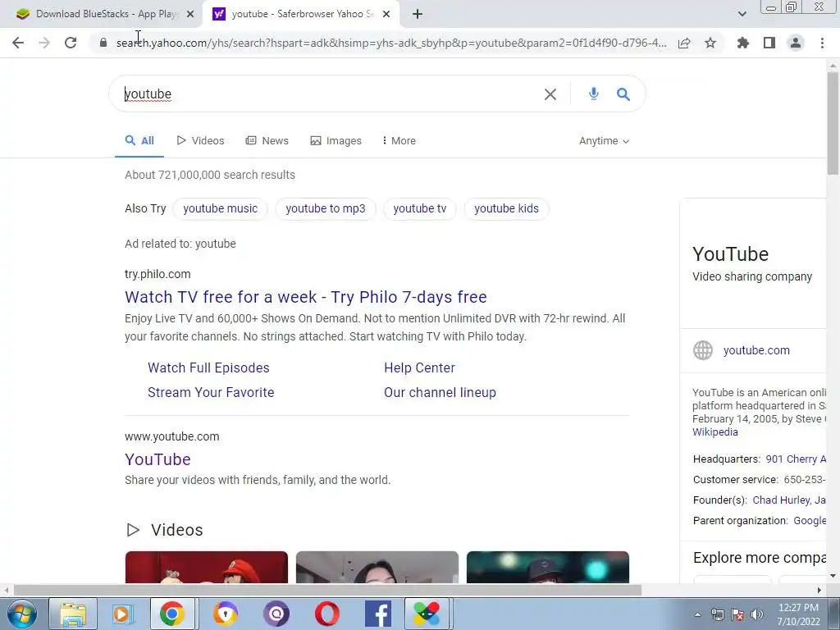This screenshot has width=840, height=630.
Task: Start voice search with the microphone
Action: pos(594,94)
